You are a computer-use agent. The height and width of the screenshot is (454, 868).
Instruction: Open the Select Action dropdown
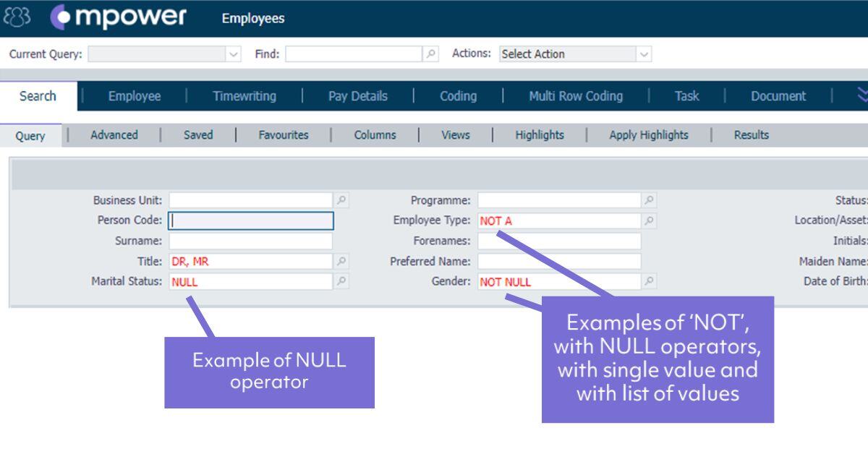coord(644,54)
